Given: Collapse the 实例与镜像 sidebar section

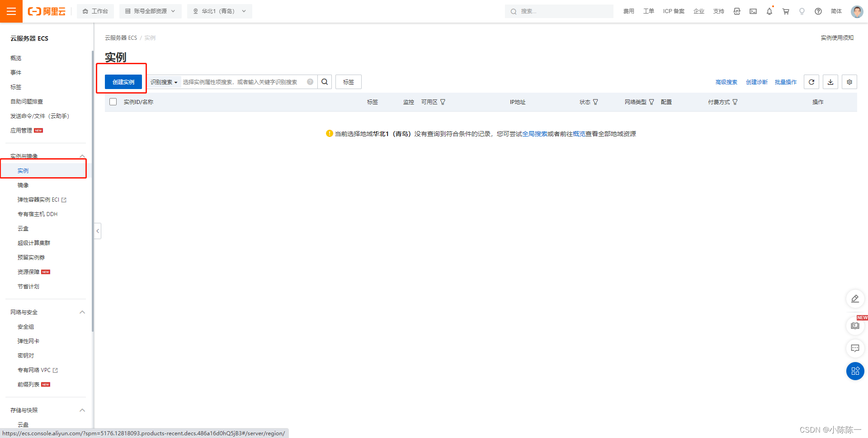Looking at the screenshot, I should [x=82, y=156].
